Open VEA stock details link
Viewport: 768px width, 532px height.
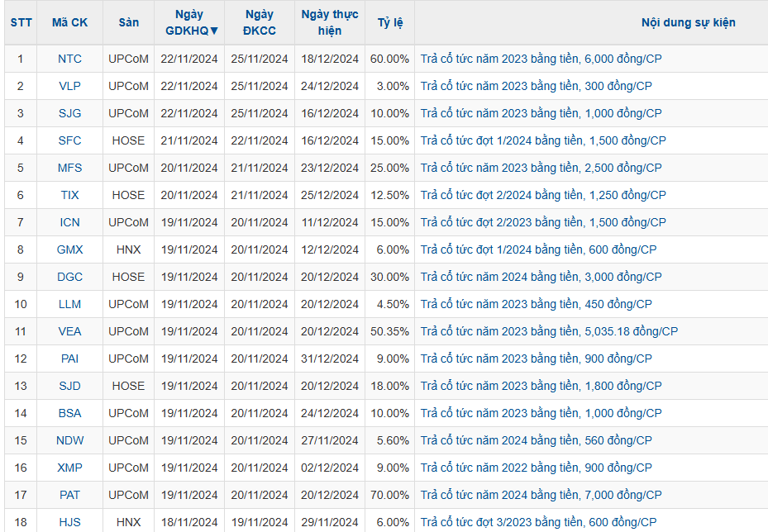[x=69, y=331]
